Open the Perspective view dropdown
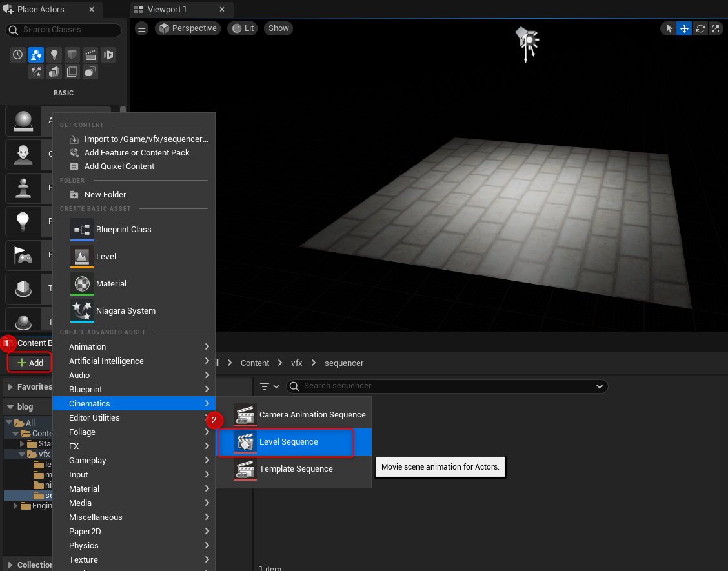This screenshot has width=728, height=571. (x=188, y=28)
